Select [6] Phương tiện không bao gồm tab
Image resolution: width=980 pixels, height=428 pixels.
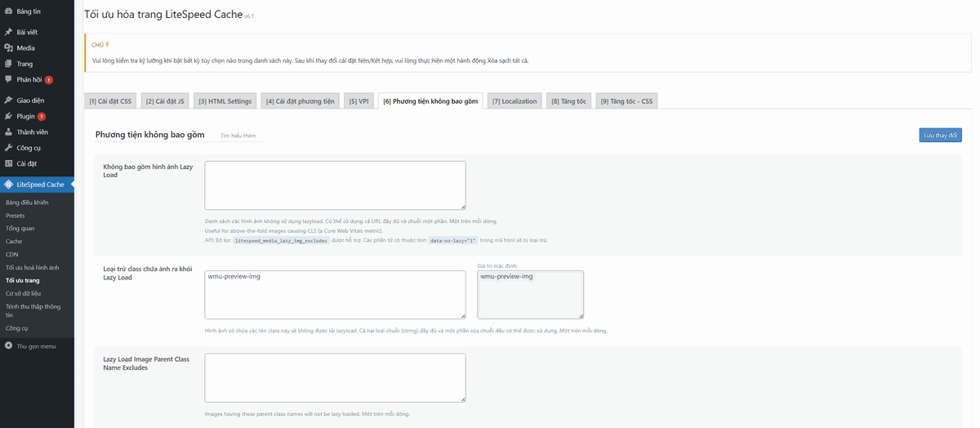pyautogui.click(x=430, y=101)
